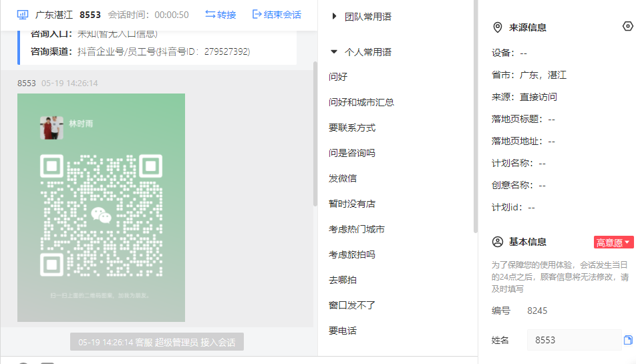
Task: Click the user icon beside 基本信息
Action: pyautogui.click(x=497, y=242)
